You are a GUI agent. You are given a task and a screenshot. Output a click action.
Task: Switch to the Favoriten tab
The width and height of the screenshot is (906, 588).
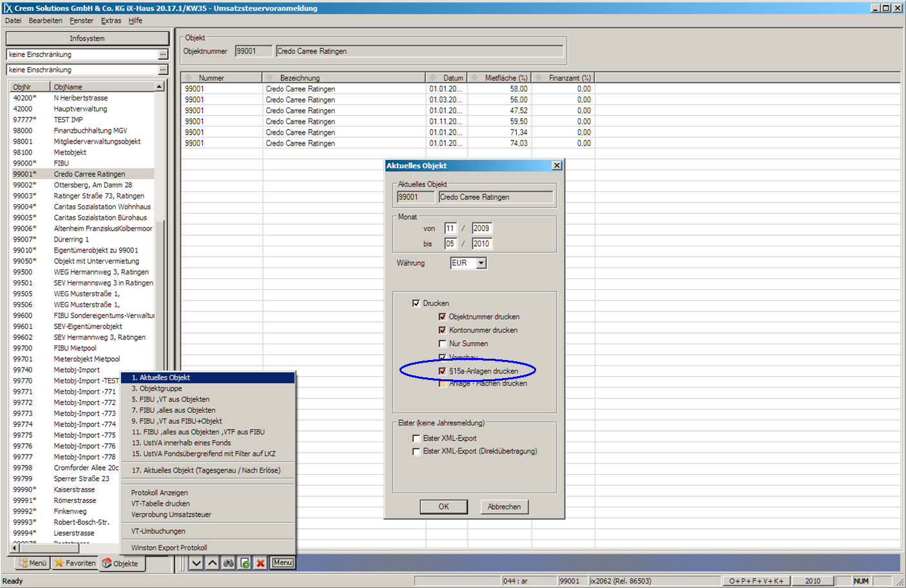(x=75, y=563)
